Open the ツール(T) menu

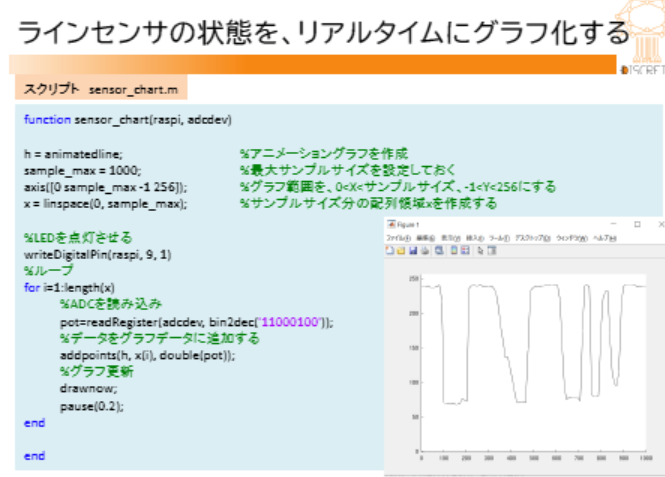click(497, 239)
